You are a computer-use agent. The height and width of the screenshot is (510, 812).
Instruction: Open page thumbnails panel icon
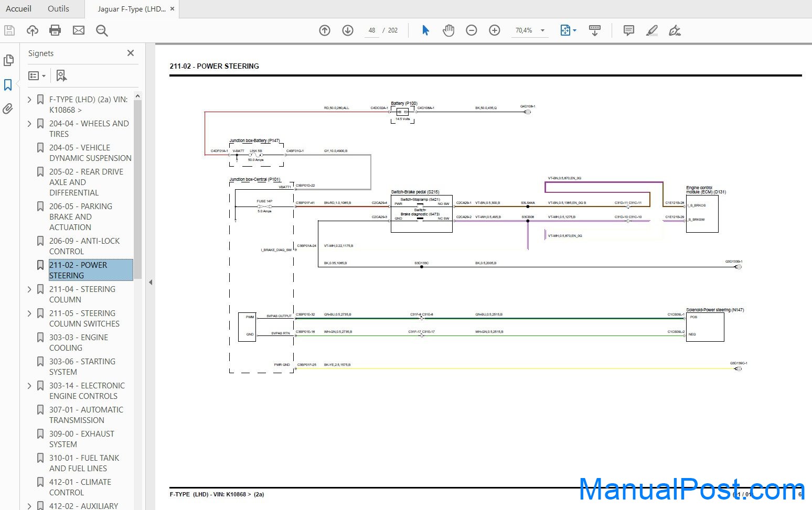click(8, 60)
